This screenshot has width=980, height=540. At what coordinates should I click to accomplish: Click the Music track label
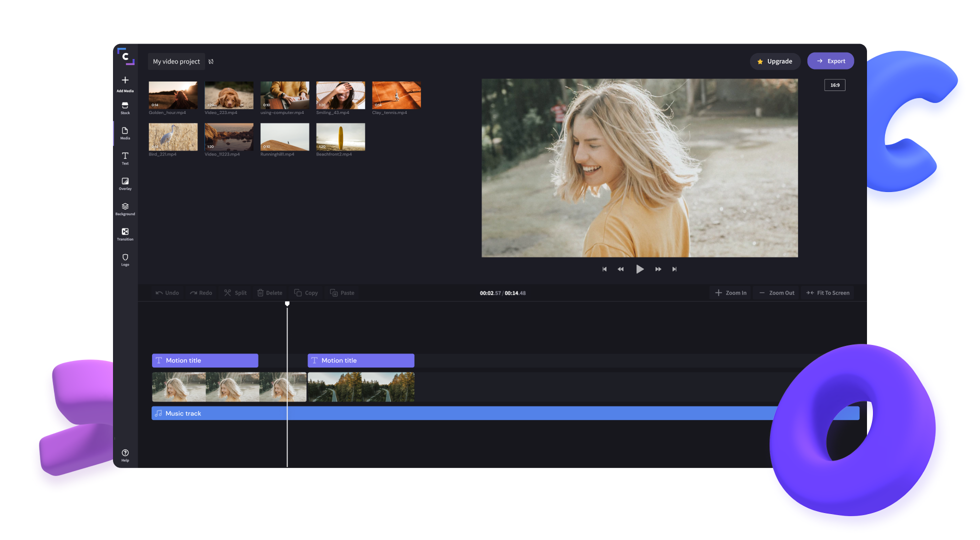[x=183, y=413]
